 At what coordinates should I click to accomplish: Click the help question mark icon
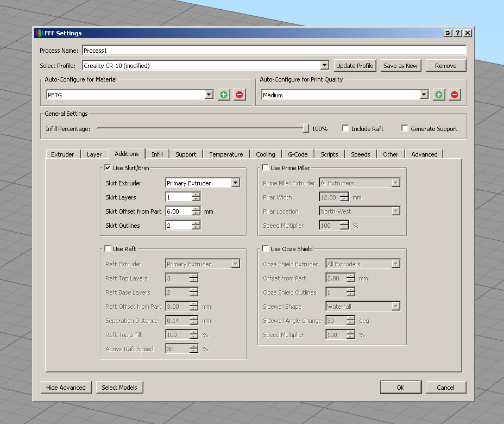click(x=458, y=33)
